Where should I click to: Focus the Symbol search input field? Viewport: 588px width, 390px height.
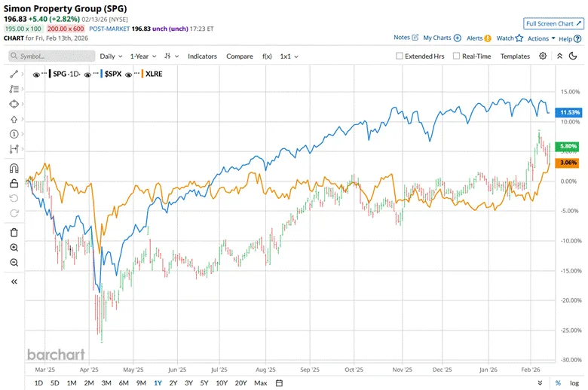click(x=52, y=56)
